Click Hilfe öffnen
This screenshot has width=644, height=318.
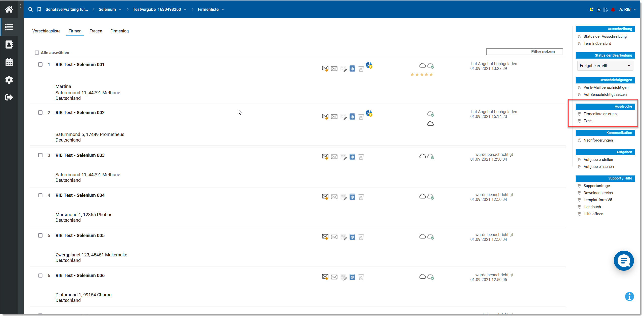click(x=593, y=214)
